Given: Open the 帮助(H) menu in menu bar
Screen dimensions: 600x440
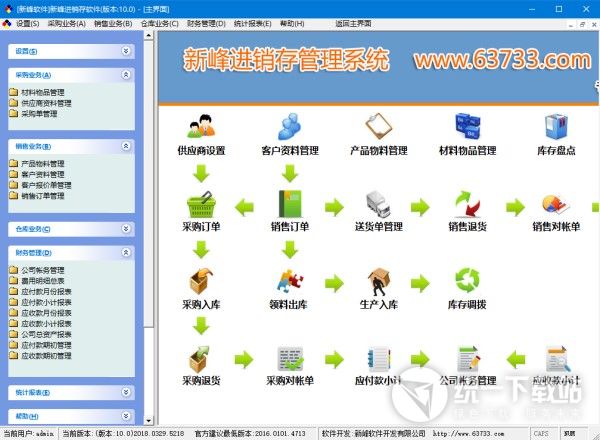Looking at the screenshot, I should (x=292, y=24).
